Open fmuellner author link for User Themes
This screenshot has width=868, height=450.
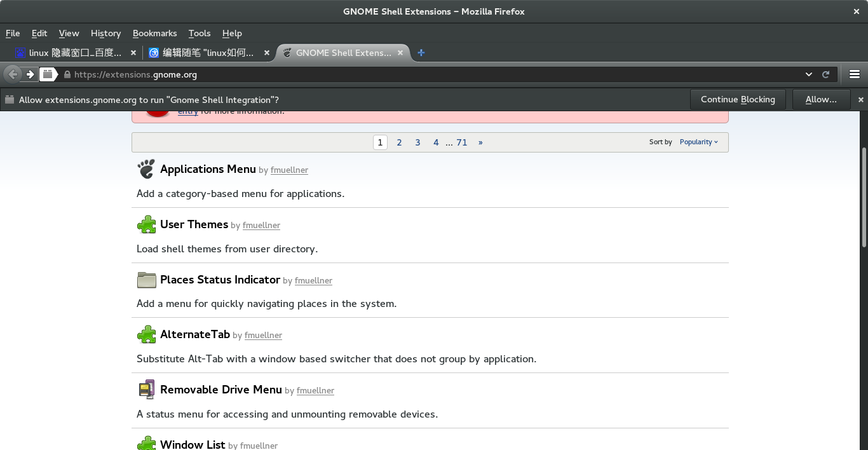pos(261,225)
